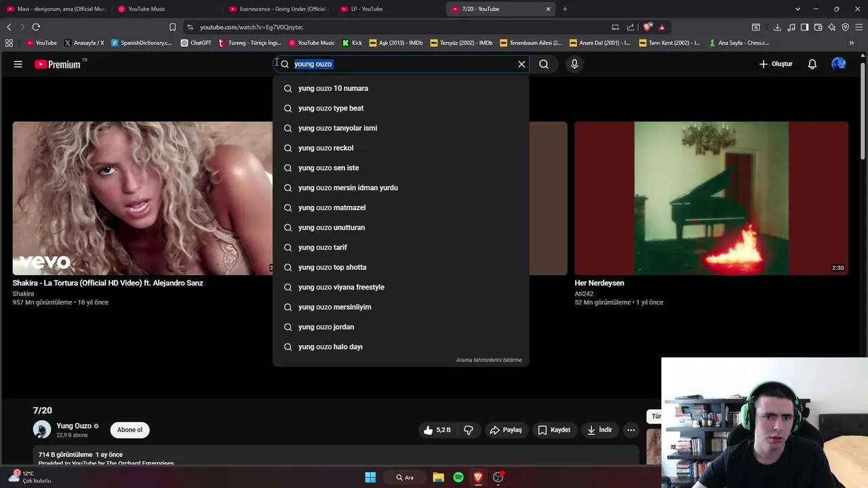Viewport: 868px width, 488px height.
Task: Switch to the Evanescence - Going Under tab
Action: [277, 9]
